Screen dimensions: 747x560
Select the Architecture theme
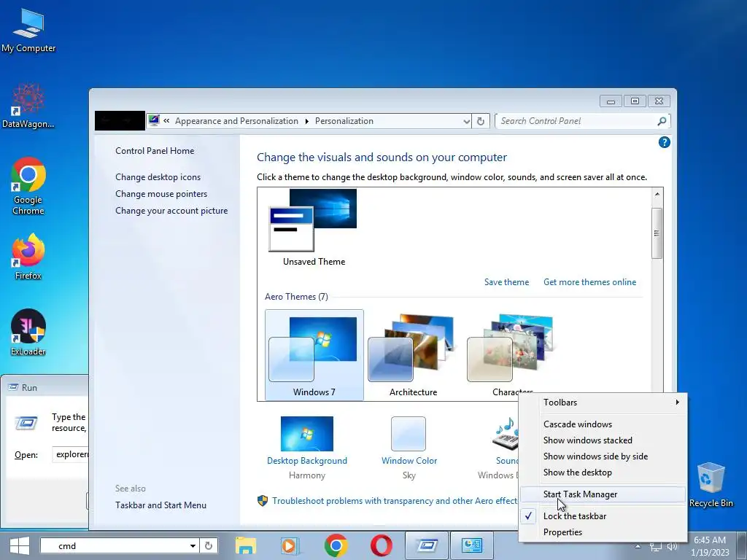[x=413, y=355]
